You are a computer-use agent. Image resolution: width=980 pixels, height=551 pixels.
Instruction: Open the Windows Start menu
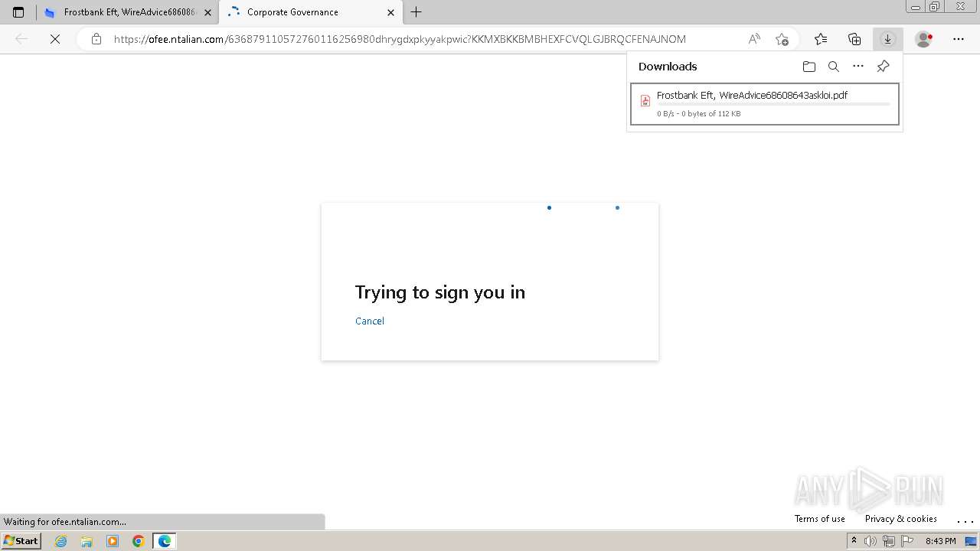click(x=21, y=541)
